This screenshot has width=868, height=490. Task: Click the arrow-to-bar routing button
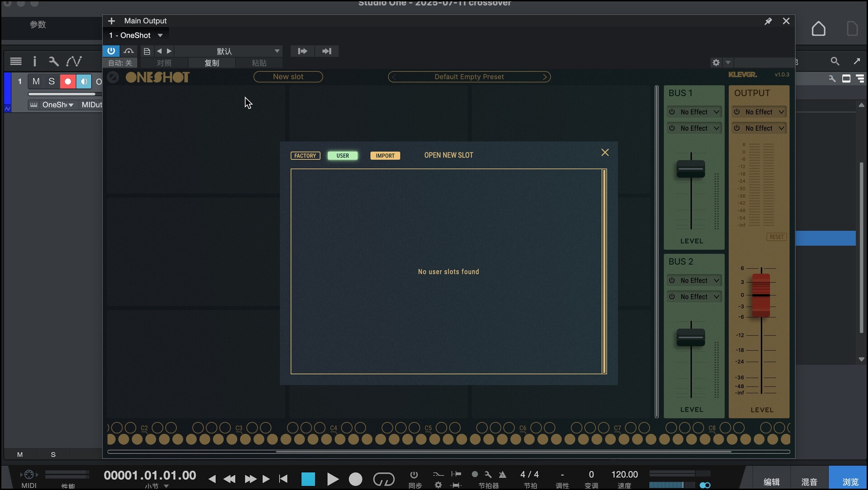tap(326, 51)
